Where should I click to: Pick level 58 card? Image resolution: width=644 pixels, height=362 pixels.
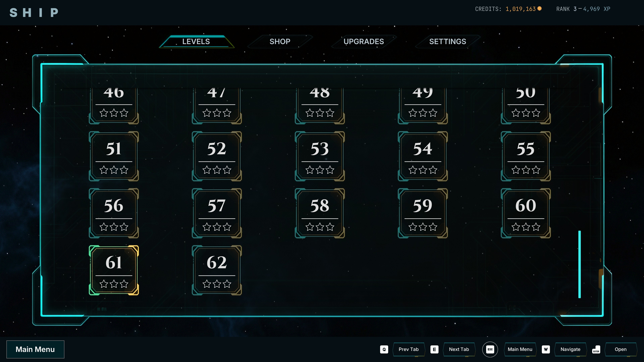click(320, 213)
